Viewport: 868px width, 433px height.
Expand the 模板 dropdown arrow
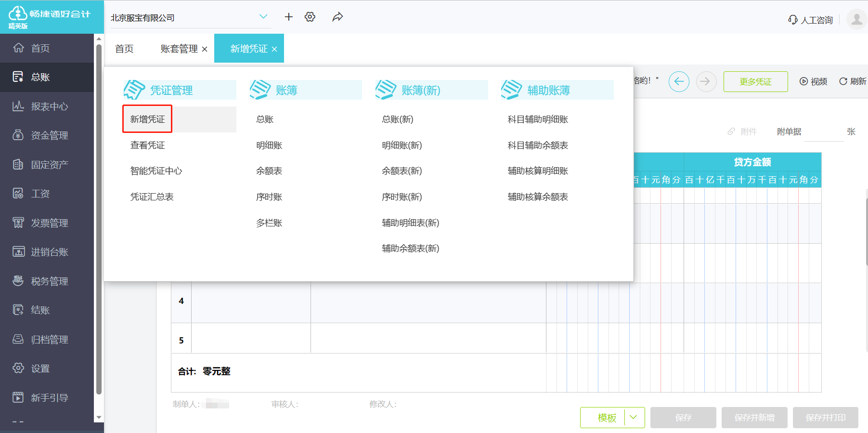634,418
